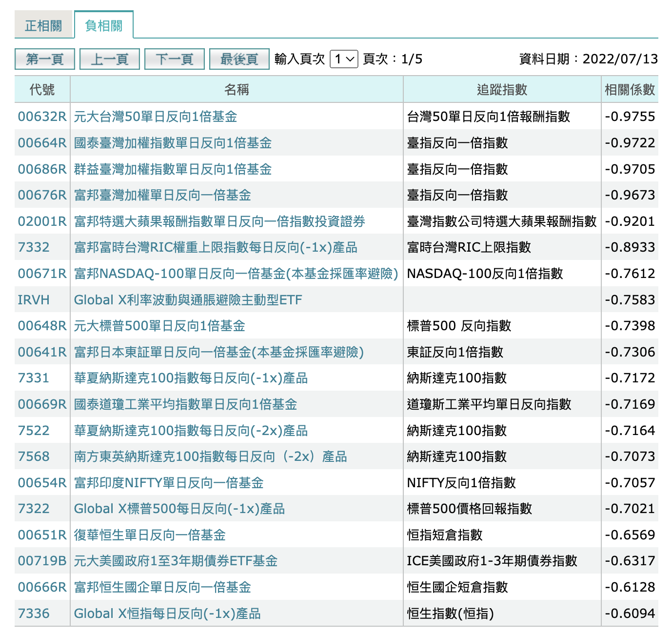Open 華夏納斯達克100指數每日反向(-1x)產品 link

191,378
